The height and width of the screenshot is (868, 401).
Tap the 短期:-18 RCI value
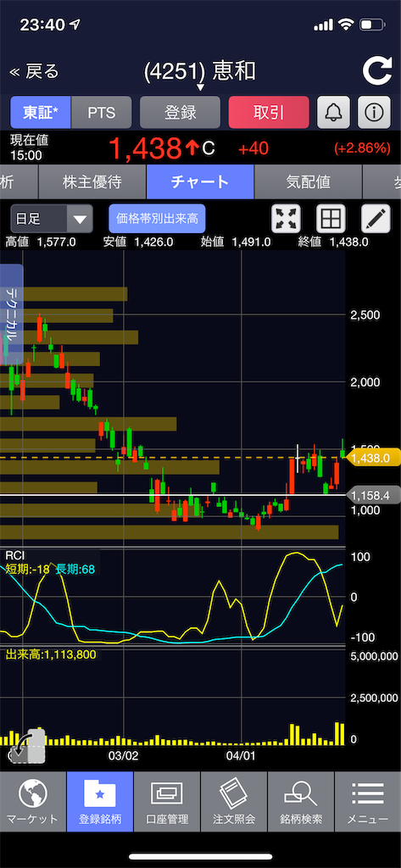click(x=28, y=569)
